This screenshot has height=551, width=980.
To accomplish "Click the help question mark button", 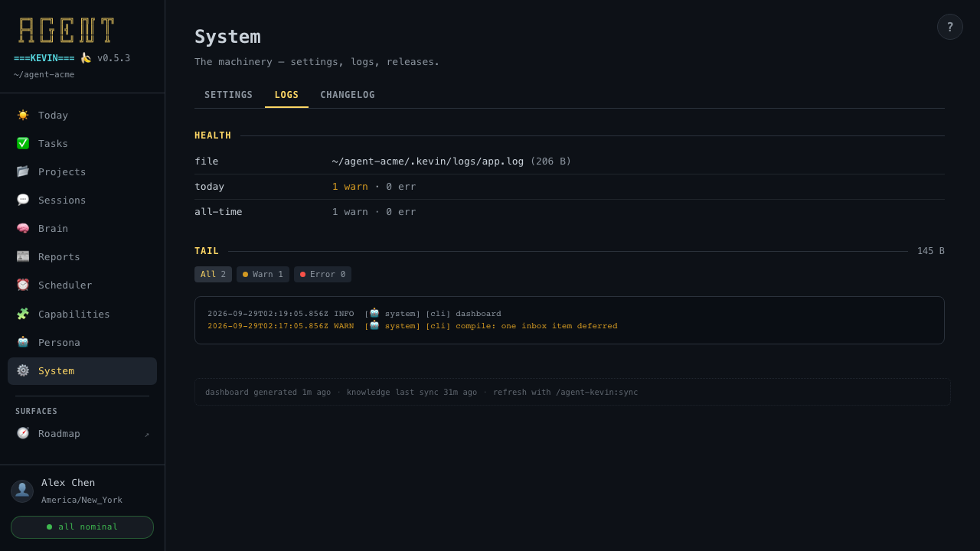I will coord(950,27).
